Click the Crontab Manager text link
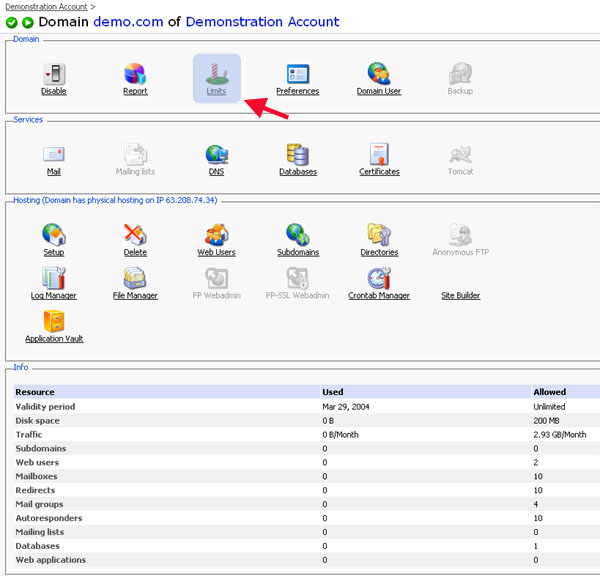 (379, 295)
